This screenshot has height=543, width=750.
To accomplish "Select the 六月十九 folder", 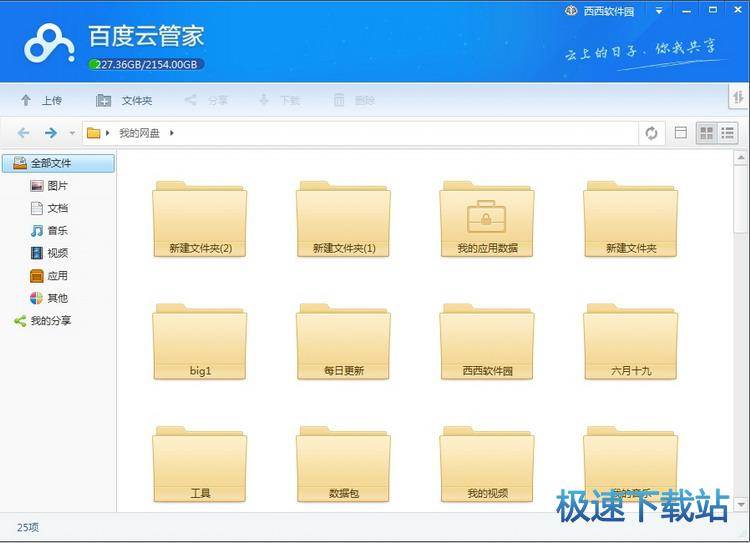I will coord(630,342).
